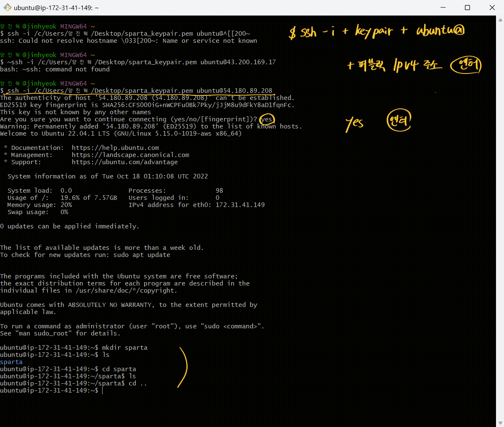Click the 'cd sparta' command
This screenshot has height=427, width=504.
[x=119, y=369]
